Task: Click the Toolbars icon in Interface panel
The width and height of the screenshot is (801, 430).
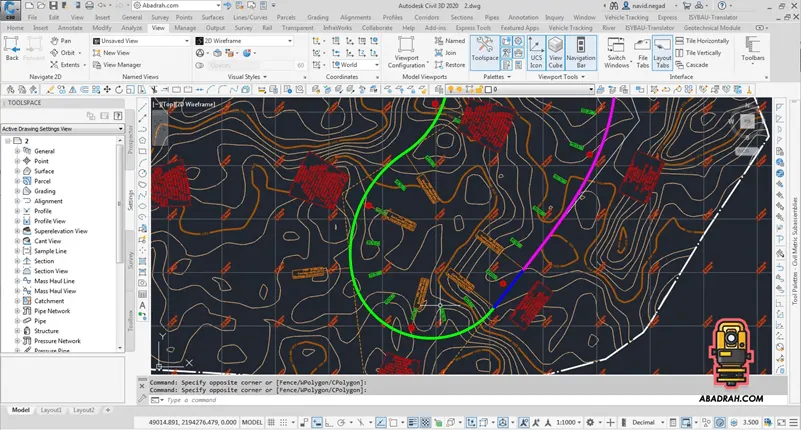Action: click(753, 50)
